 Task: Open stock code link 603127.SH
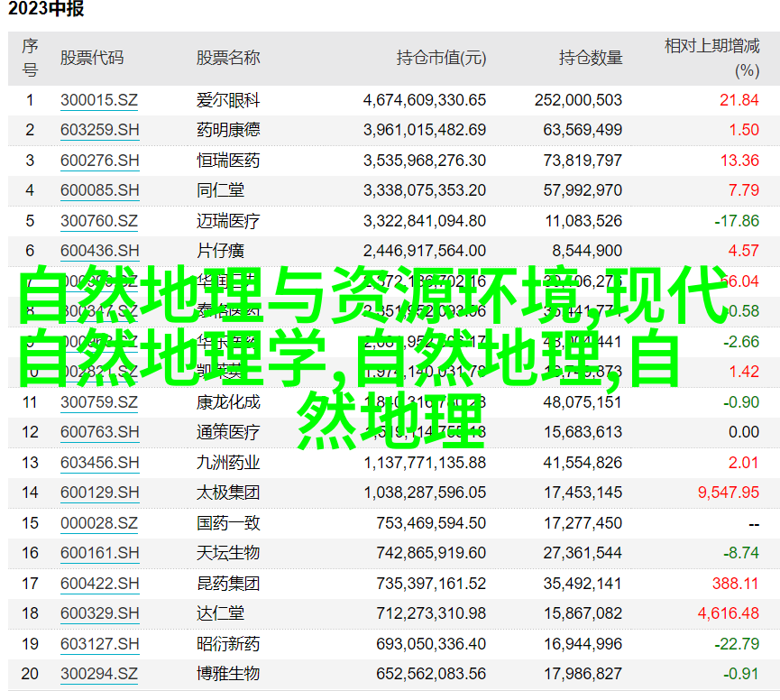pos(99,644)
